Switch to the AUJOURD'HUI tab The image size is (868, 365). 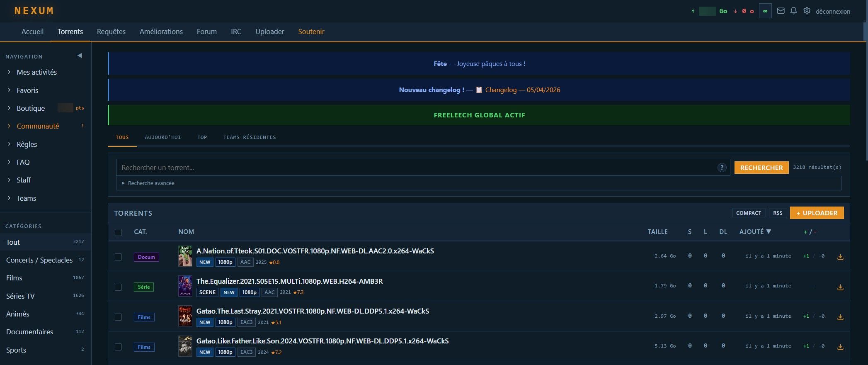point(163,137)
